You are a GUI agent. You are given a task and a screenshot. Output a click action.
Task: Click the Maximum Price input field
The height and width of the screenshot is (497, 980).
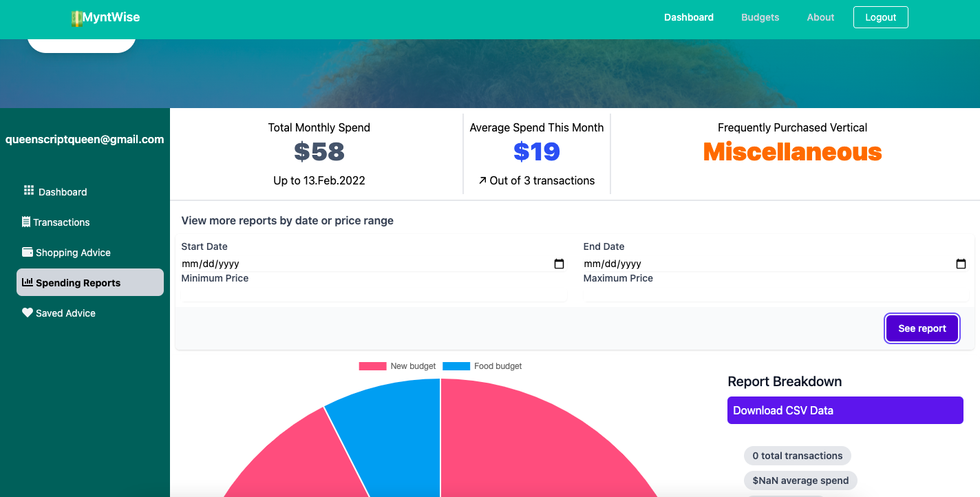775,294
